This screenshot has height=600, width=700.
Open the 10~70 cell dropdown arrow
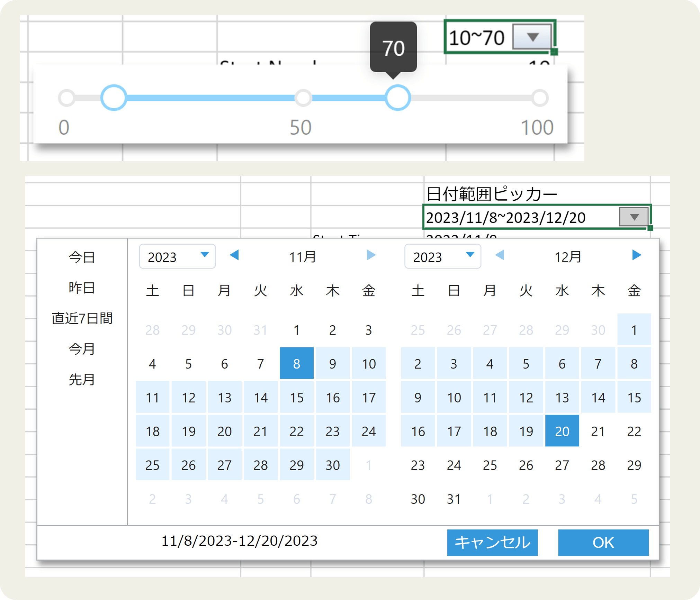pos(532,37)
